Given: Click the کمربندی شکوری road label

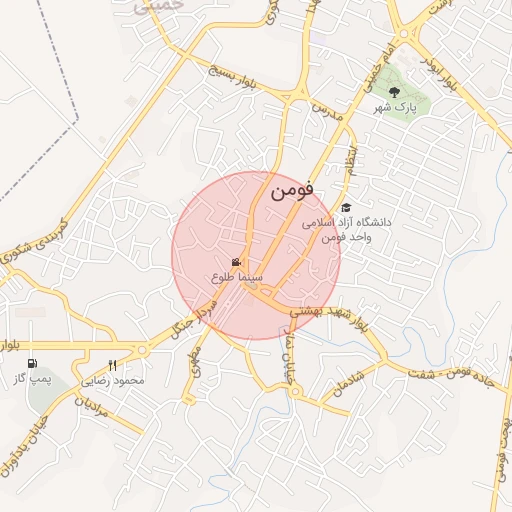Looking at the screenshot, I should tap(34, 240).
